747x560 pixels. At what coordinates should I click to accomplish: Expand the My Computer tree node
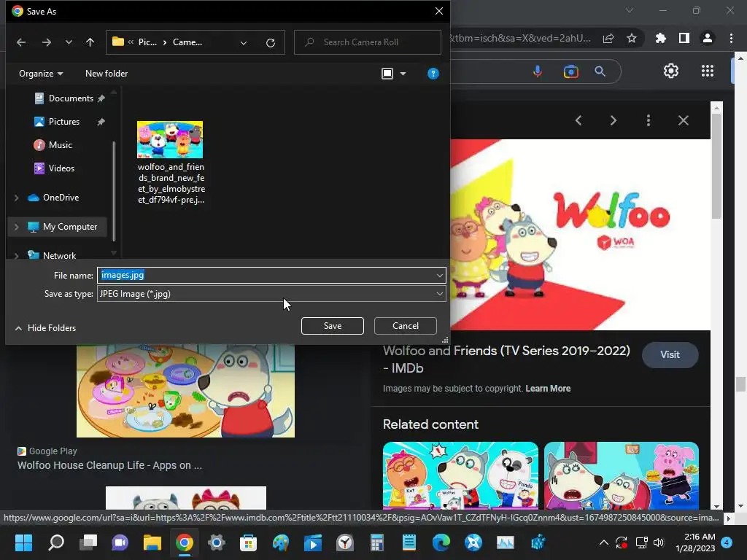[17, 227]
